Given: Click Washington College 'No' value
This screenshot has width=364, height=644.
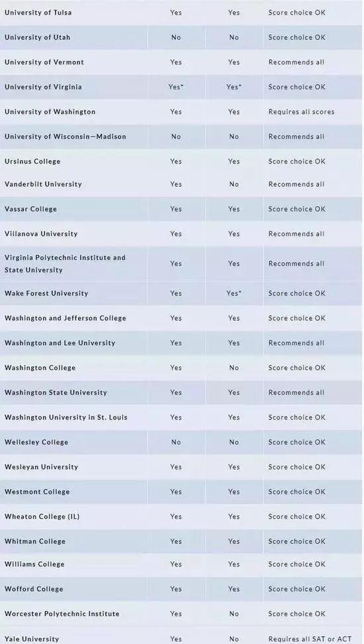Looking at the screenshot, I should [x=234, y=368].
